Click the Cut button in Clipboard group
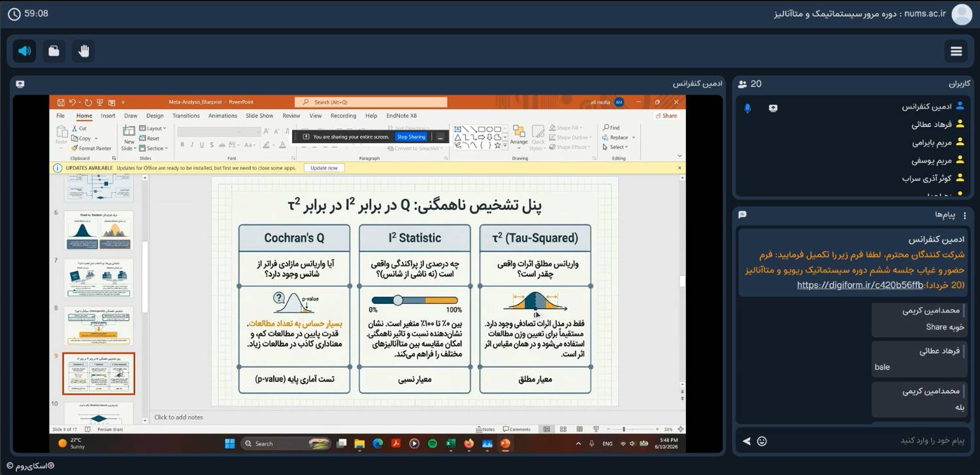This screenshot has height=475, width=980. point(80,129)
